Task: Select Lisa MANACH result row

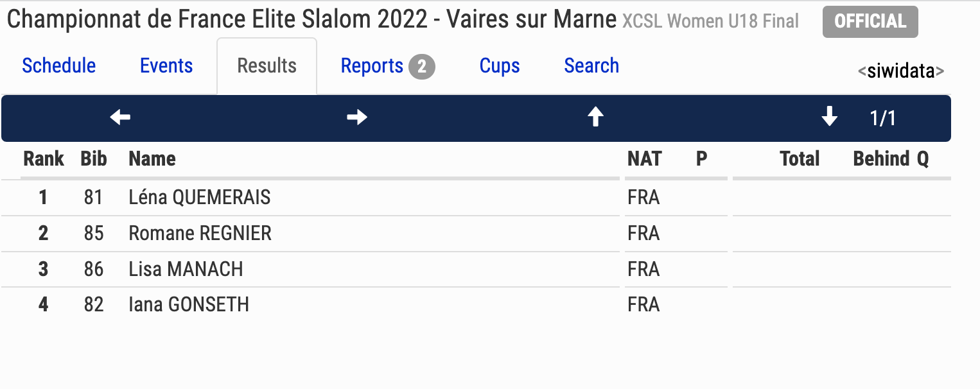Action: coord(476,269)
